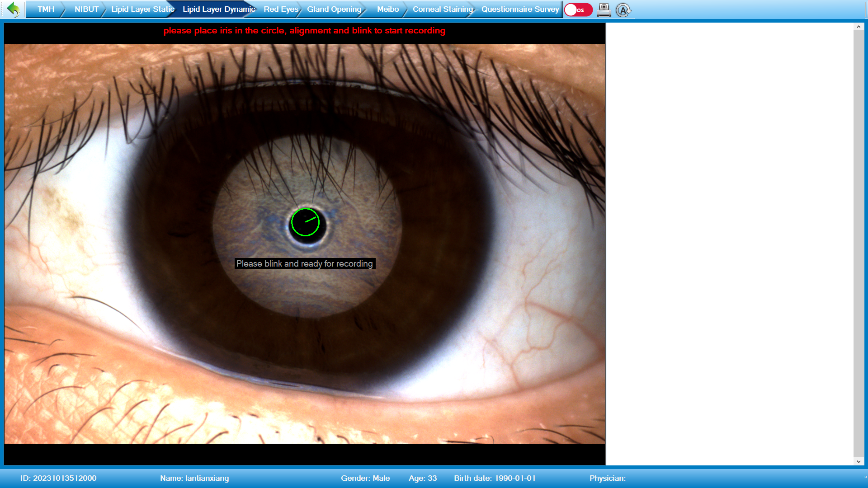
Task: Click the auto-capture "A" icon
Action: [624, 9]
